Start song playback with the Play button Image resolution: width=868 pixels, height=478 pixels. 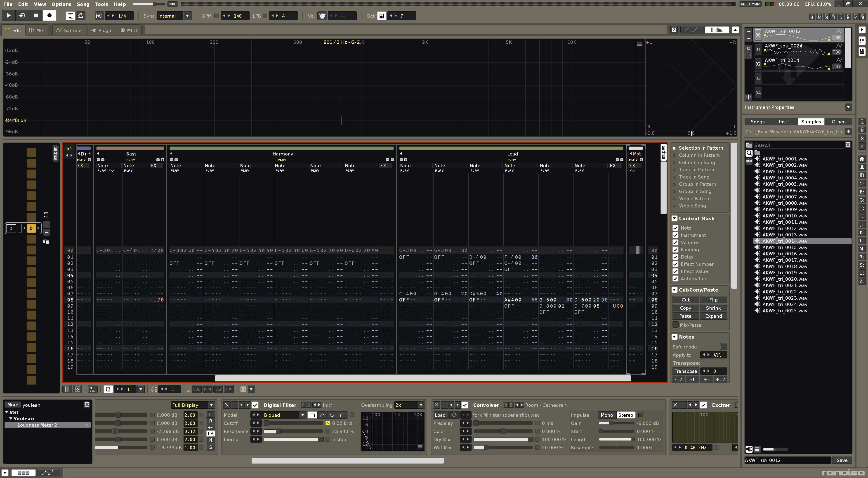[x=9, y=16]
